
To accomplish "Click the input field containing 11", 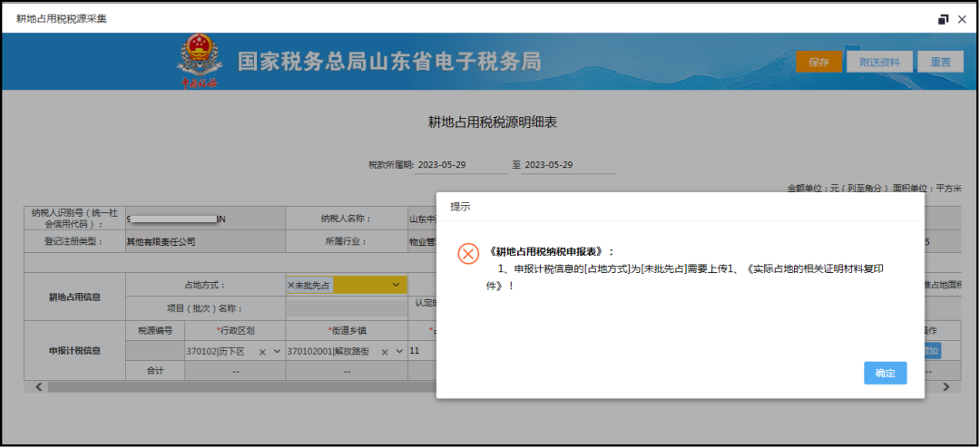I will point(423,351).
